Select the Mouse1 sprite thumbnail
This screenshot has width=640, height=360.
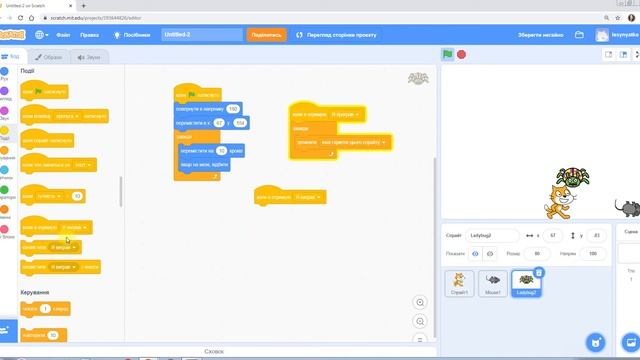(493, 284)
